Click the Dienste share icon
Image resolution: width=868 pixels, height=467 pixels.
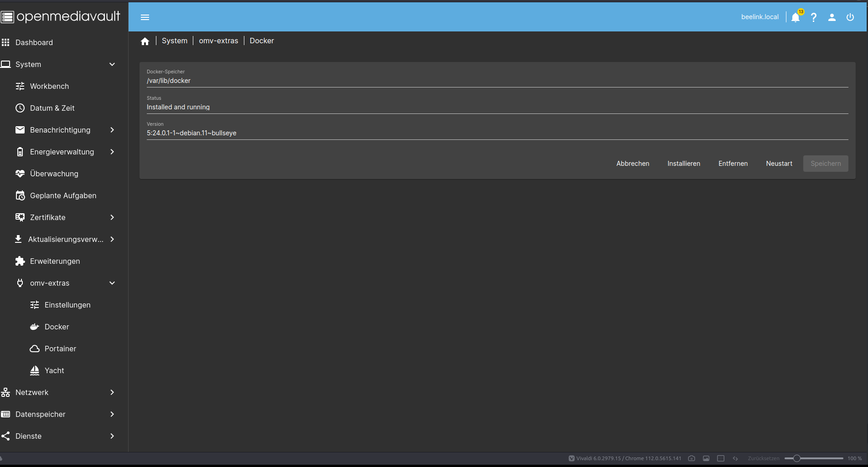tap(5, 436)
